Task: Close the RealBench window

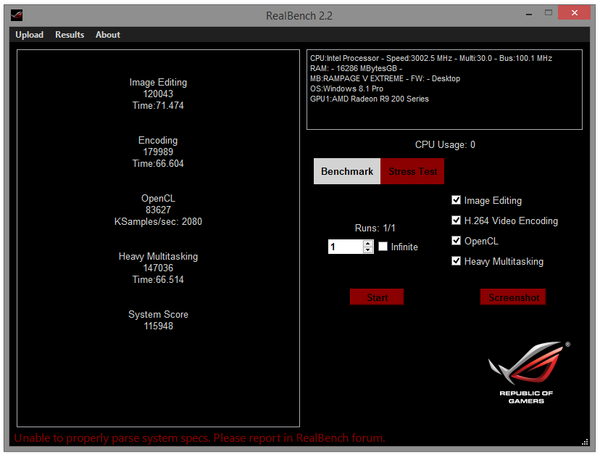Action: point(574,13)
